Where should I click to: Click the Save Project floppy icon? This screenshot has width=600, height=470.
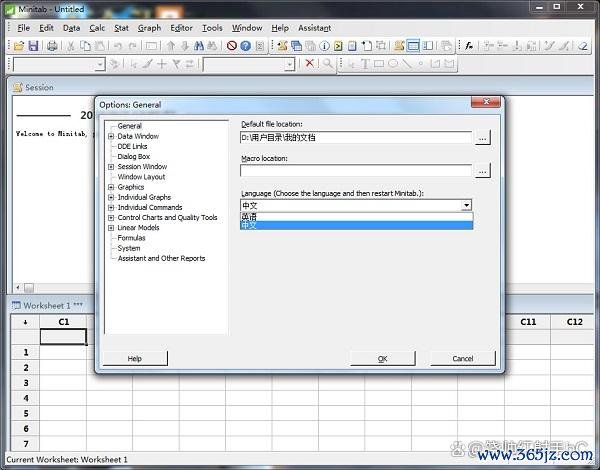coord(33,46)
